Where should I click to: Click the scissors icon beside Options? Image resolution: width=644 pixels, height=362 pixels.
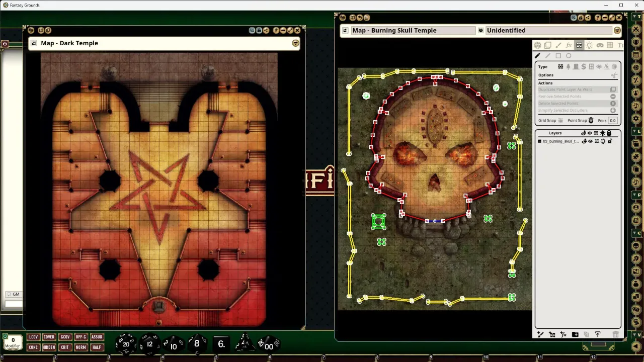[x=614, y=75]
